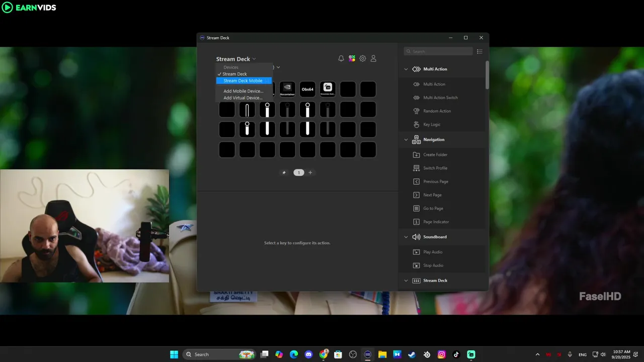The image size is (644, 362).
Task: Click the Windows Start button
Action: (x=174, y=354)
